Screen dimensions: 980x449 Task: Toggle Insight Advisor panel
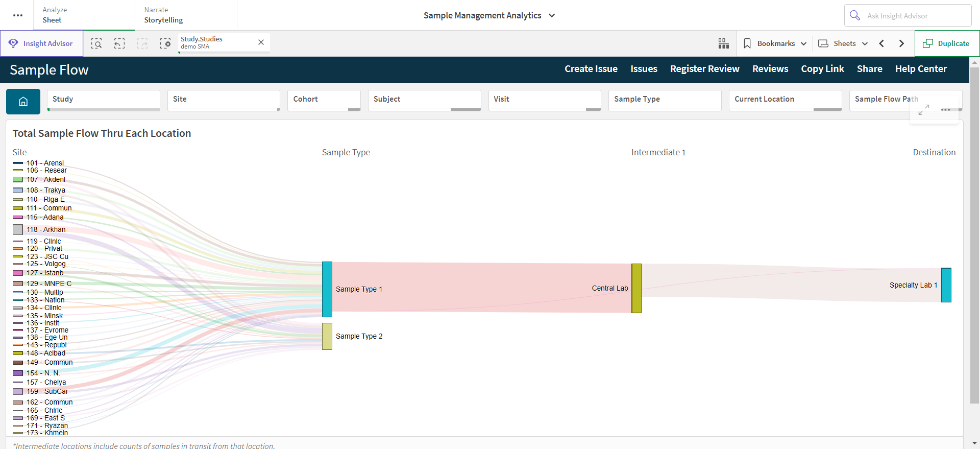[41, 43]
